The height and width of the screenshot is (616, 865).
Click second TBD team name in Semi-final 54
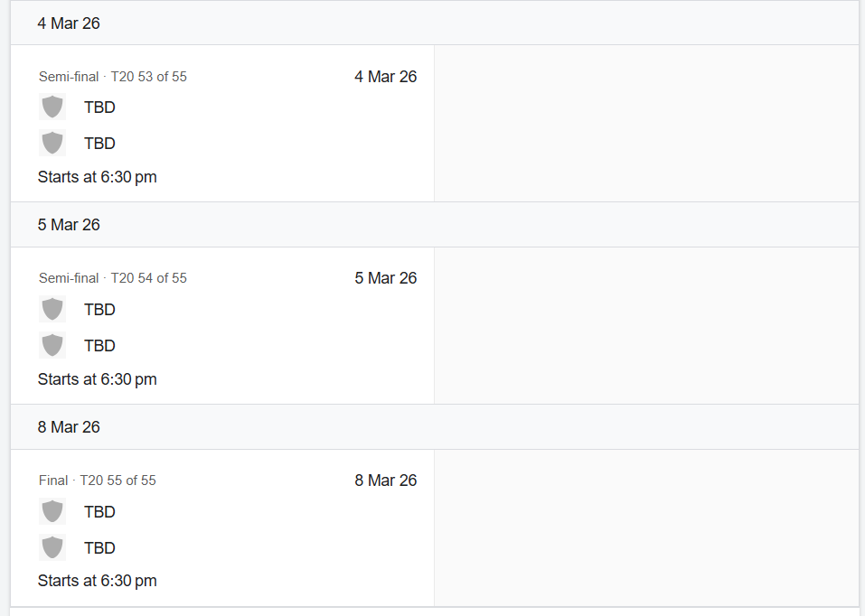point(99,346)
